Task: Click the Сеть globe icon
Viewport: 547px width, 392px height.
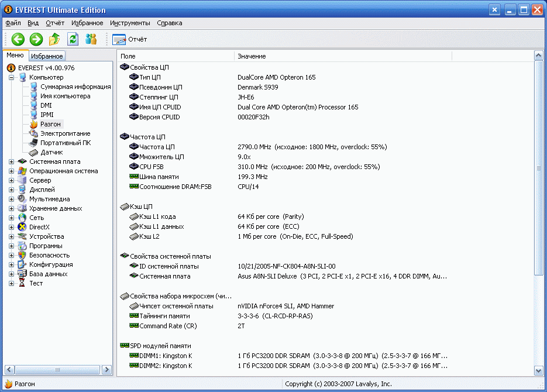Action: point(22,218)
